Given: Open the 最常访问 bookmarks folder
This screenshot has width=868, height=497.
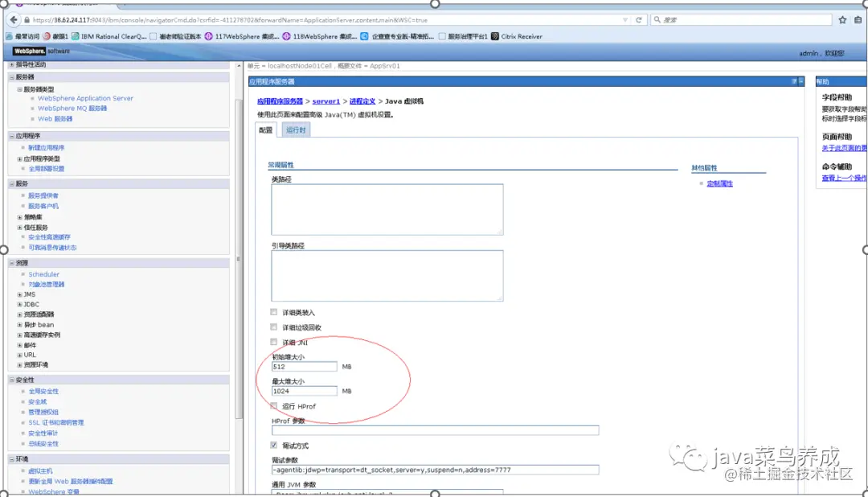Looking at the screenshot, I should [23, 36].
